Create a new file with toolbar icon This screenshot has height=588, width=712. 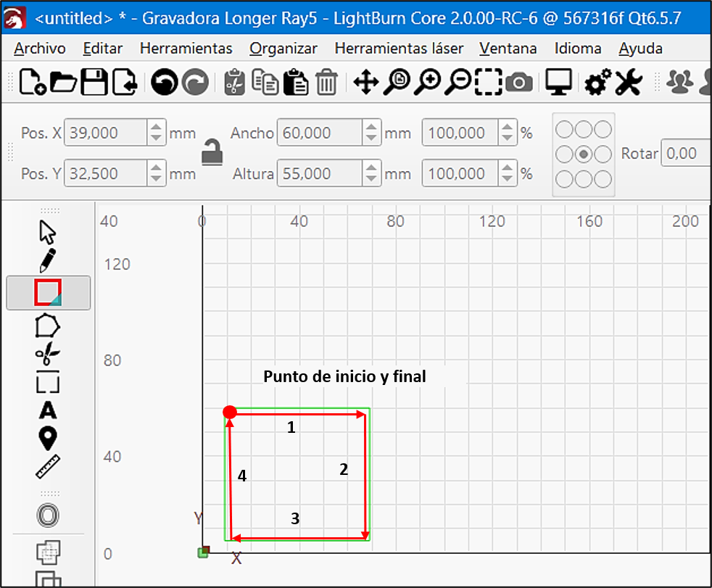click(32, 82)
